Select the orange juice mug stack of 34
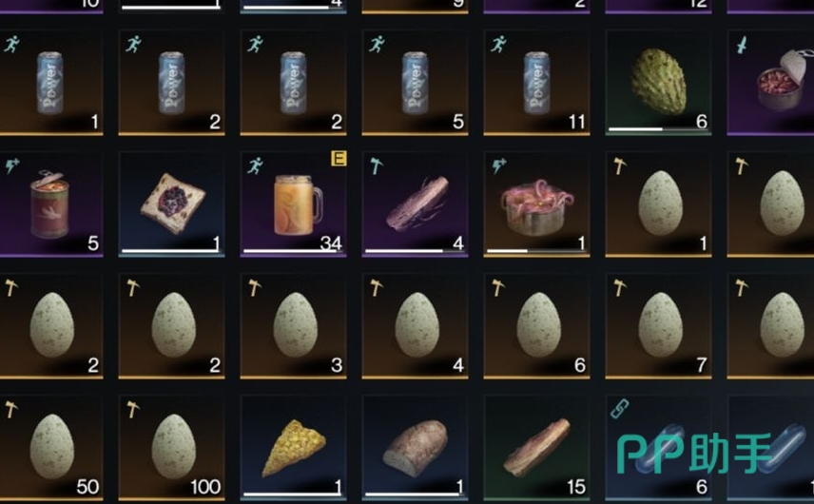The image size is (814, 504). point(293,204)
